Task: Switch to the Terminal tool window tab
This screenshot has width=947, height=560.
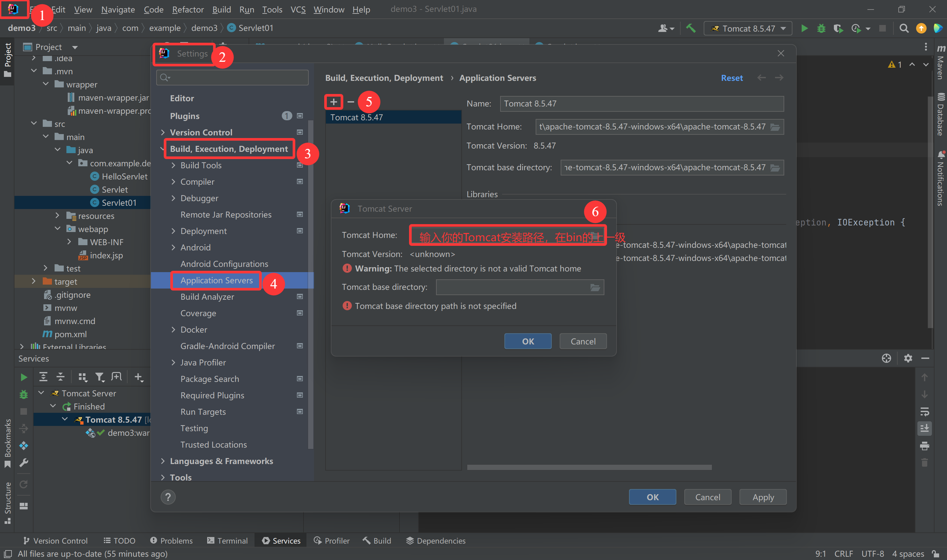Action: (x=228, y=540)
